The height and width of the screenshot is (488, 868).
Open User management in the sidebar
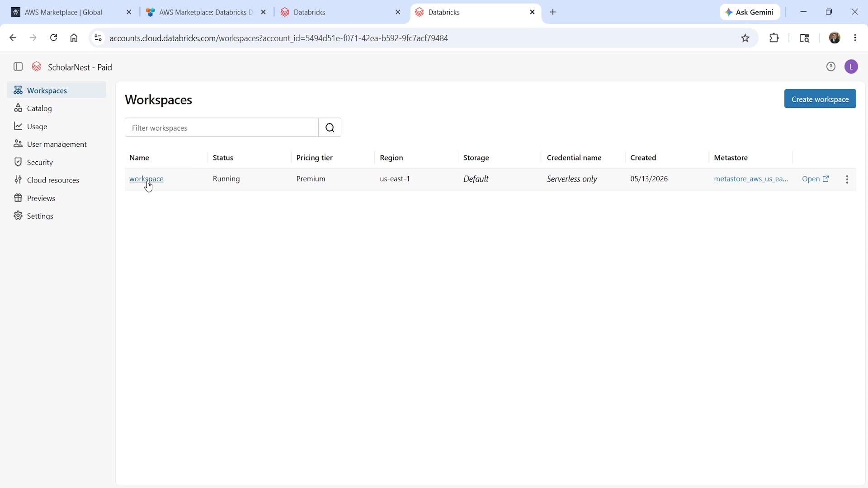tap(57, 144)
